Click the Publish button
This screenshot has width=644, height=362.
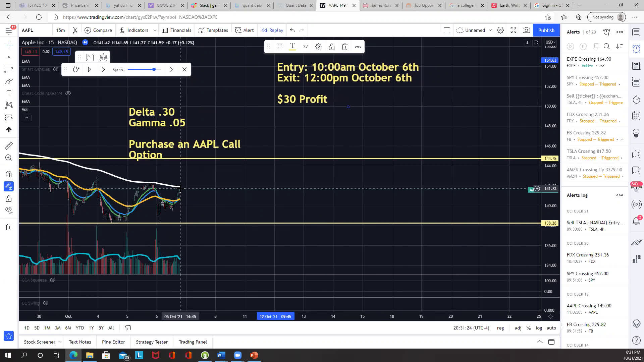[546, 30]
